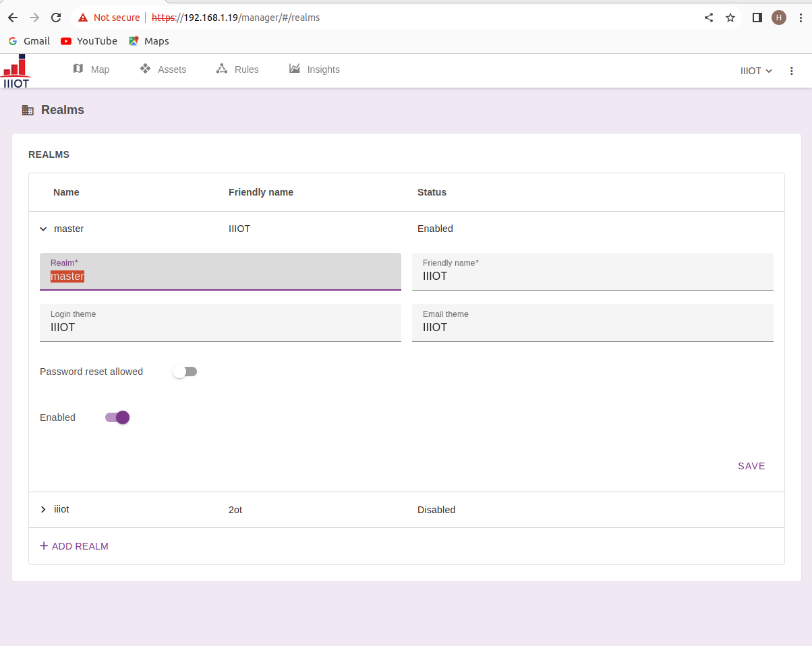Open the Map tab

pos(91,69)
